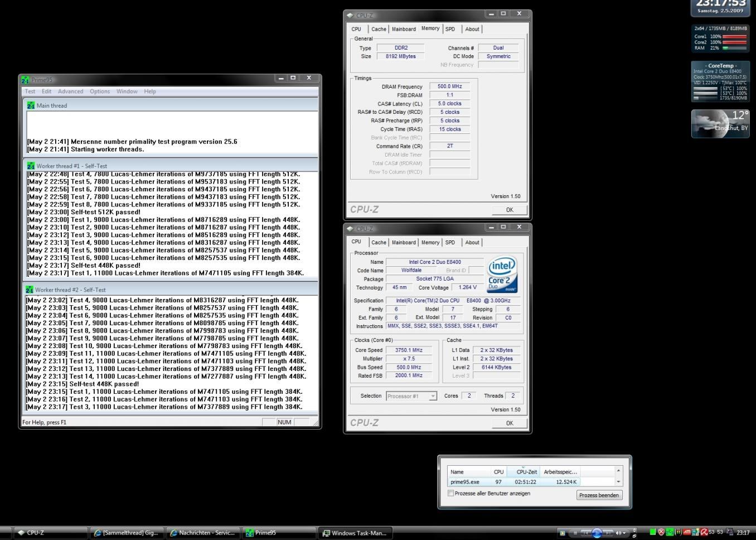Sort processes by the Name column

coord(469,472)
